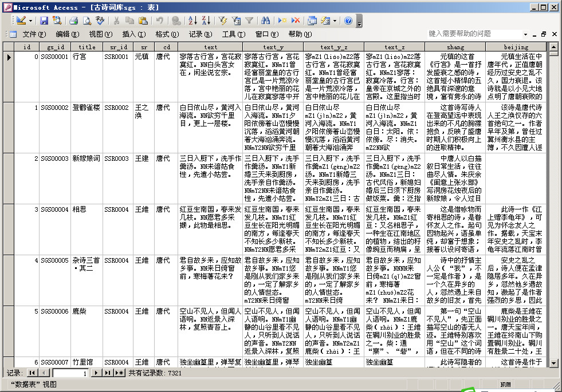Screen dimensions: 562x392
Task: Open the New Object dropdown arrow
Action: click(x=335, y=21)
